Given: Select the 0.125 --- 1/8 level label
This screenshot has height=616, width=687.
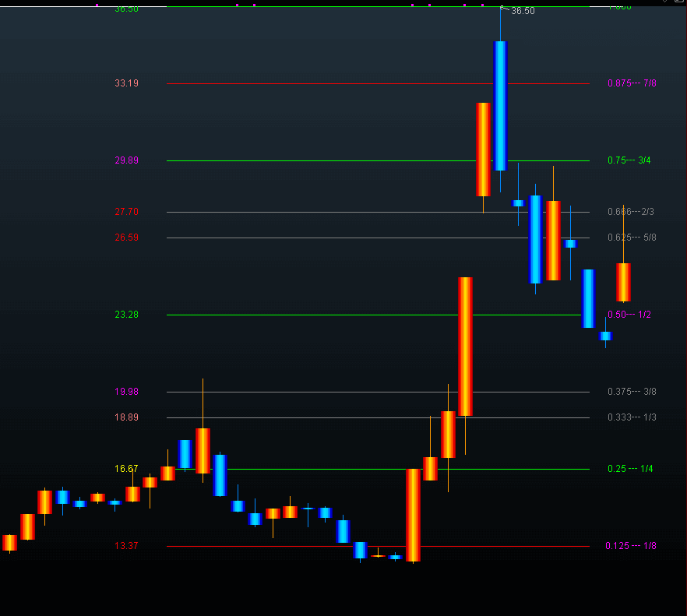Looking at the screenshot, I should tap(631, 546).
